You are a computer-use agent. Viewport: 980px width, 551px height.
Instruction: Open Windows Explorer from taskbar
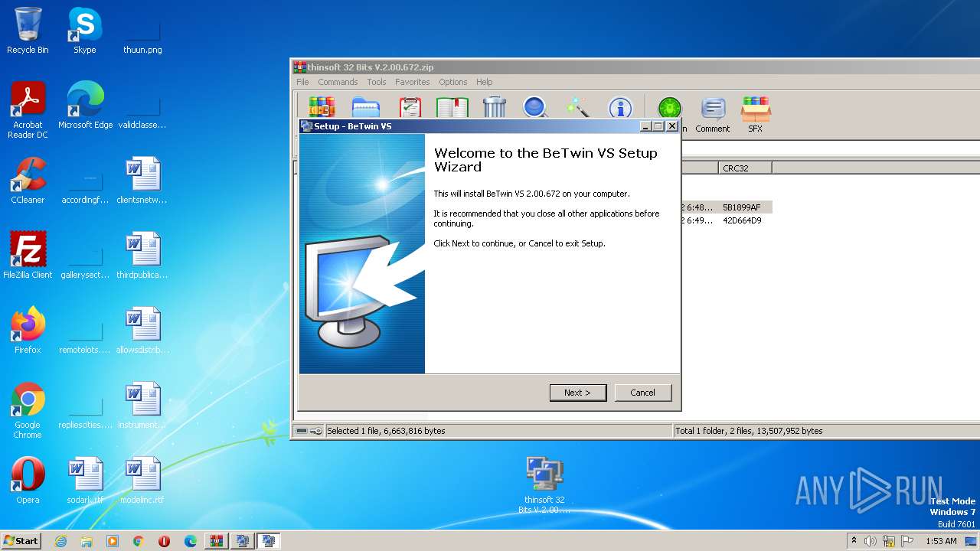(x=87, y=541)
